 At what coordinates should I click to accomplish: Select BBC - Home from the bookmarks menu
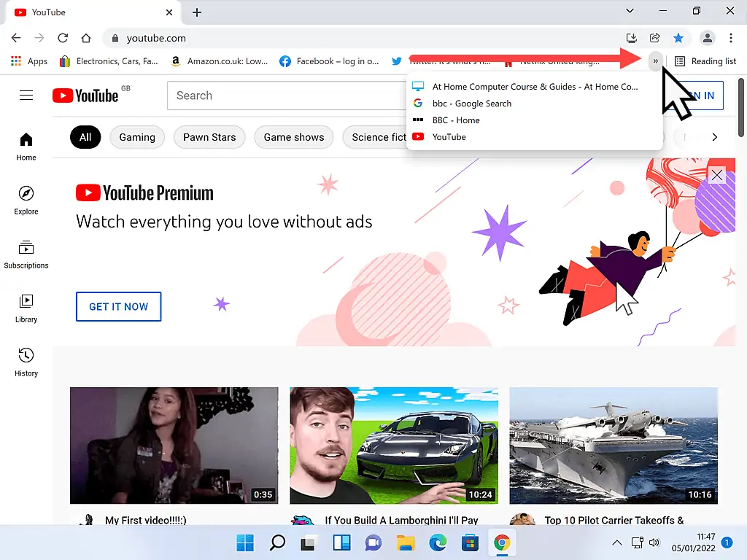pos(457,120)
